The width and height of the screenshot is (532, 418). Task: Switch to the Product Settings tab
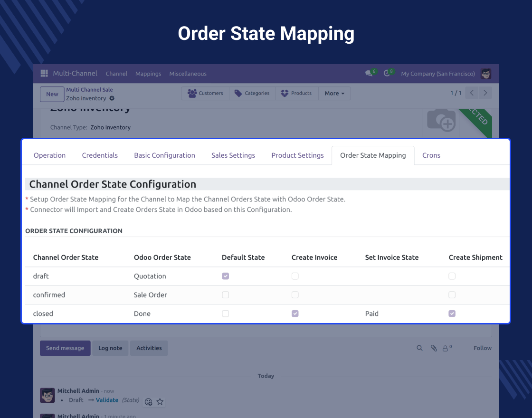(x=297, y=155)
